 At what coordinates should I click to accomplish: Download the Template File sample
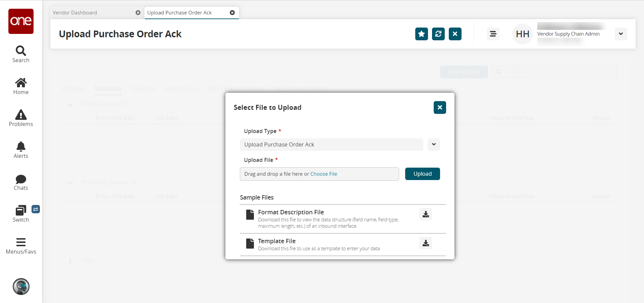(x=425, y=243)
